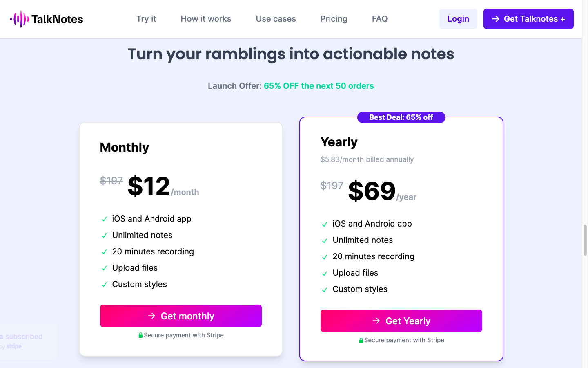The image size is (588, 368).
Task: Click the Login button
Action: (x=458, y=18)
